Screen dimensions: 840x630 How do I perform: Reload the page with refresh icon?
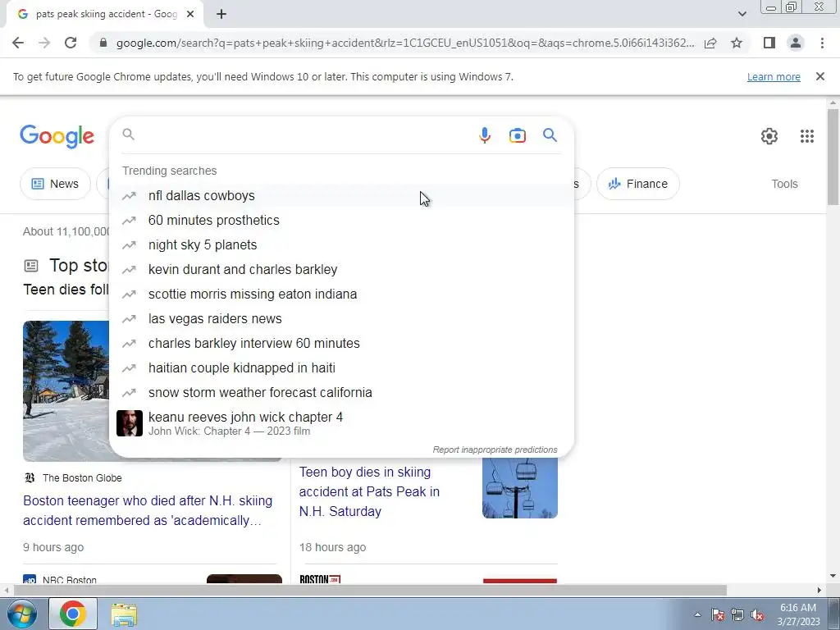point(71,43)
